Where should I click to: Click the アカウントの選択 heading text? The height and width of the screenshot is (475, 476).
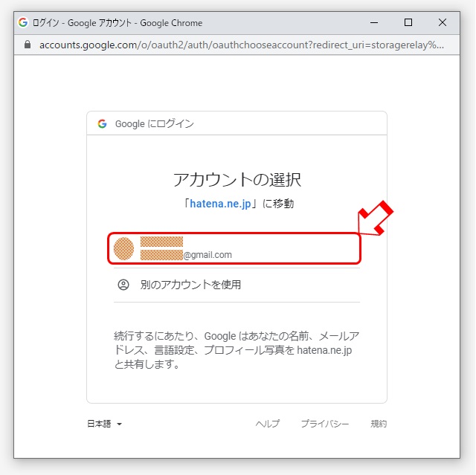237,180
